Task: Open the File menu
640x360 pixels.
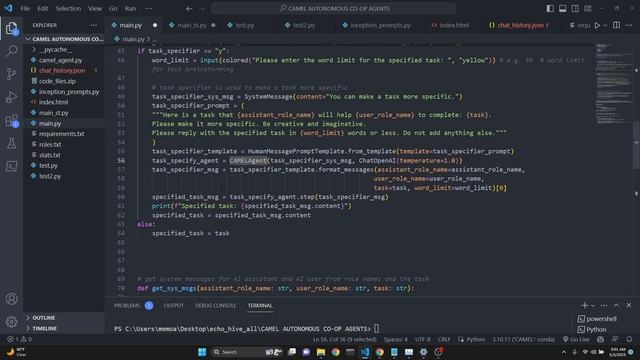Action: click(25, 9)
